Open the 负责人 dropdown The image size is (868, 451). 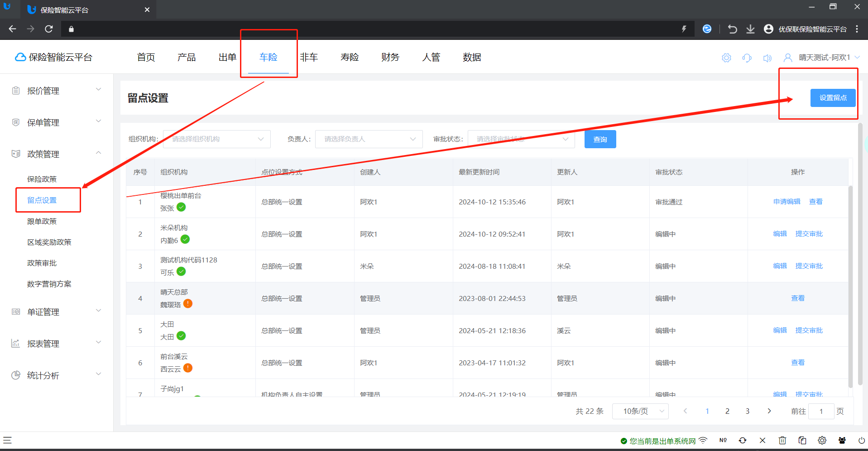(x=369, y=139)
